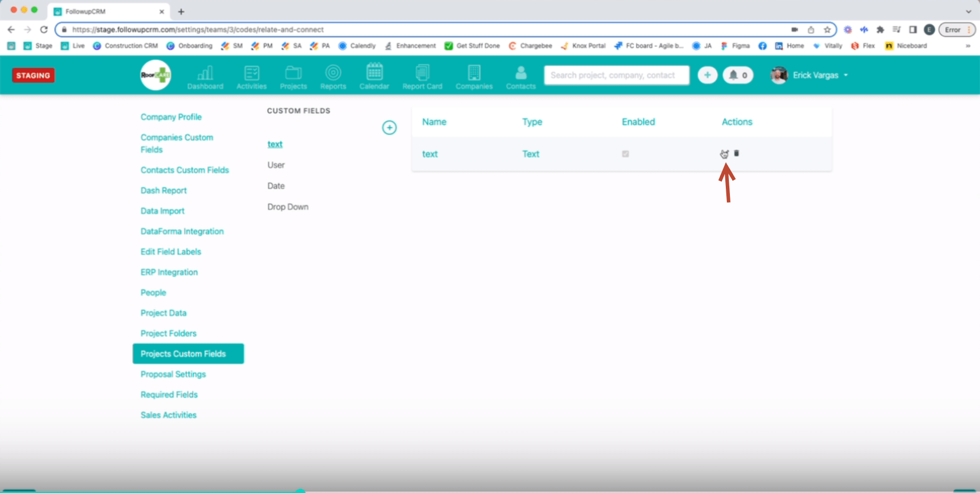Delete the text custom field

tap(737, 153)
